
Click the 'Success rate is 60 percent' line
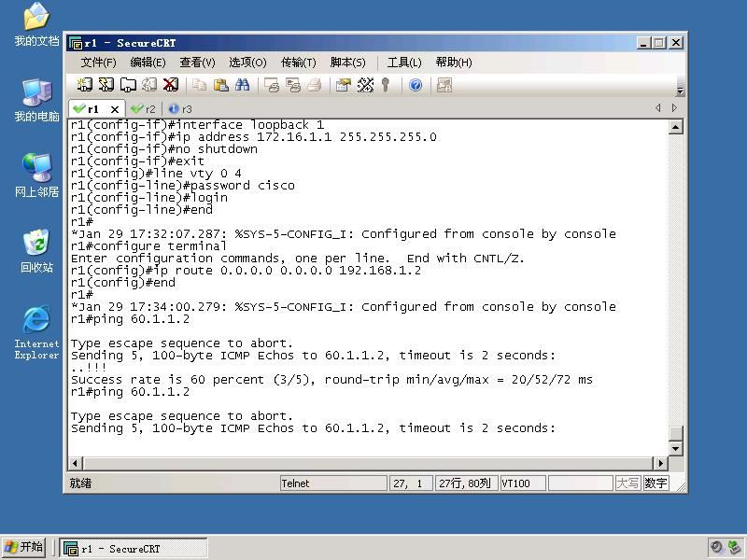[x=331, y=380]
